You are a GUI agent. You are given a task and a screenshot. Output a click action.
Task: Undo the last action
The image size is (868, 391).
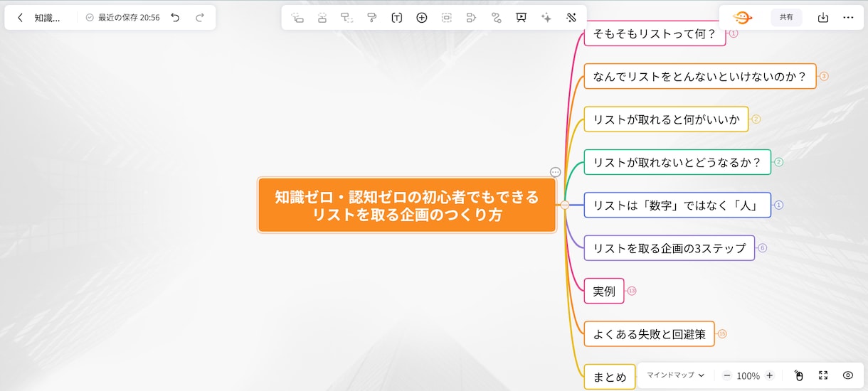175,18
